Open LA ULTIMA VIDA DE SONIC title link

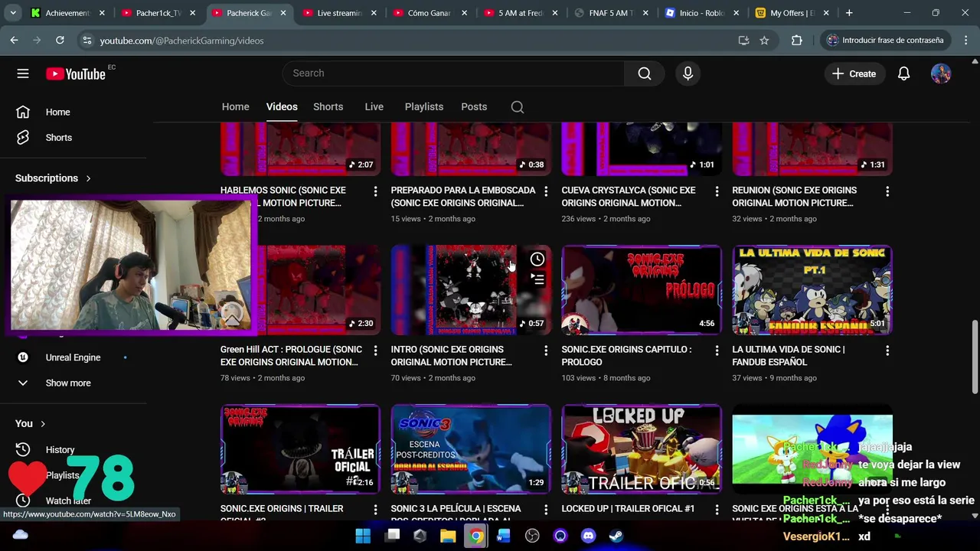(x=788, y=356)
